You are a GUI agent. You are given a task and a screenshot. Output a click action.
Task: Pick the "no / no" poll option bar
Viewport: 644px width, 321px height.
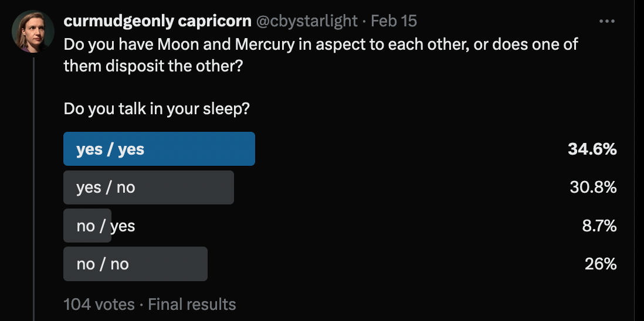[x=135, y=264]
